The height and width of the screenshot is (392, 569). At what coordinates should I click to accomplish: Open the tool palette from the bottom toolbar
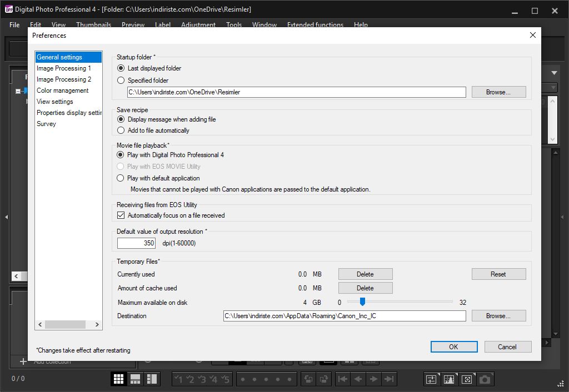[431, 379]
